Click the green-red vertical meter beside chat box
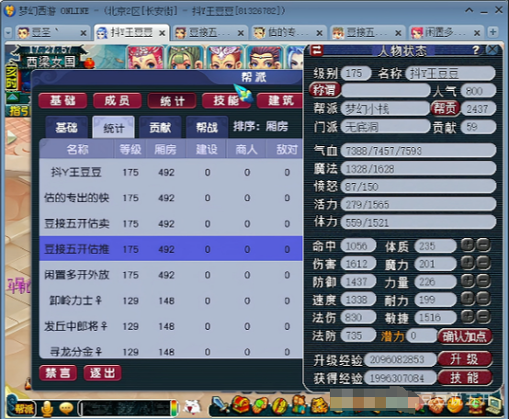The height and width of the screenshot is (420, 509). (x=175, y=408)
